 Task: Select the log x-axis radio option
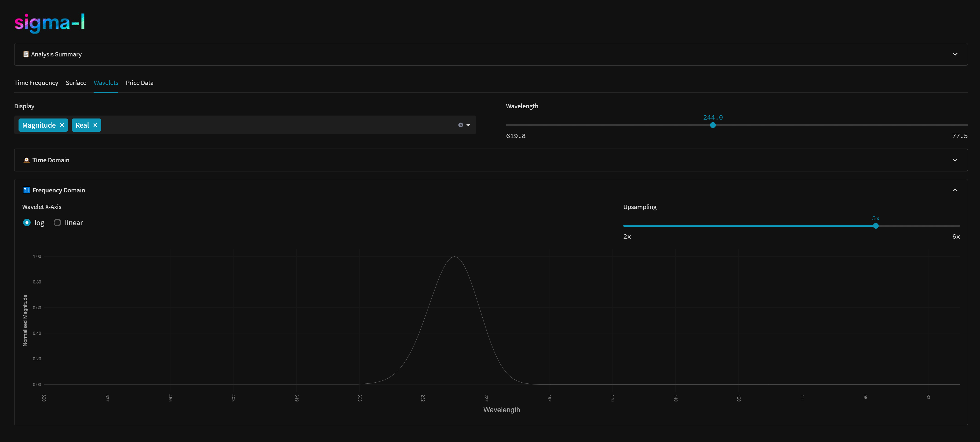coord(27,222)
